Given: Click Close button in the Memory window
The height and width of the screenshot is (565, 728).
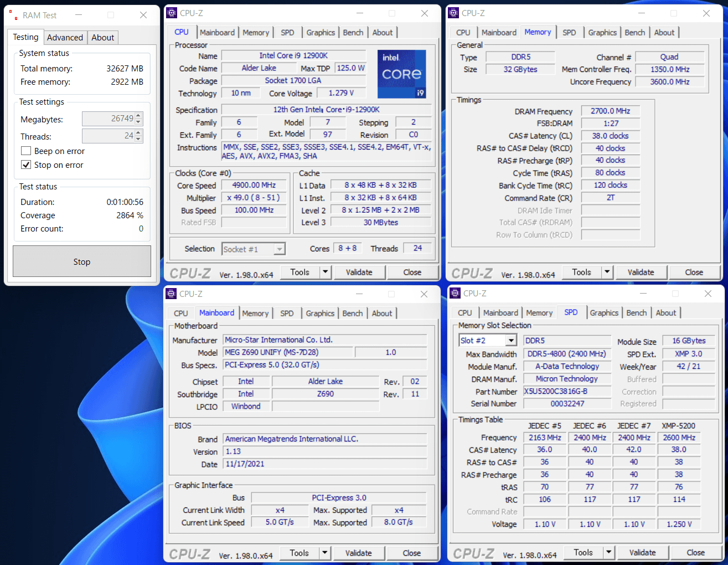Looking at the screenshot, I should pos(694,273).
